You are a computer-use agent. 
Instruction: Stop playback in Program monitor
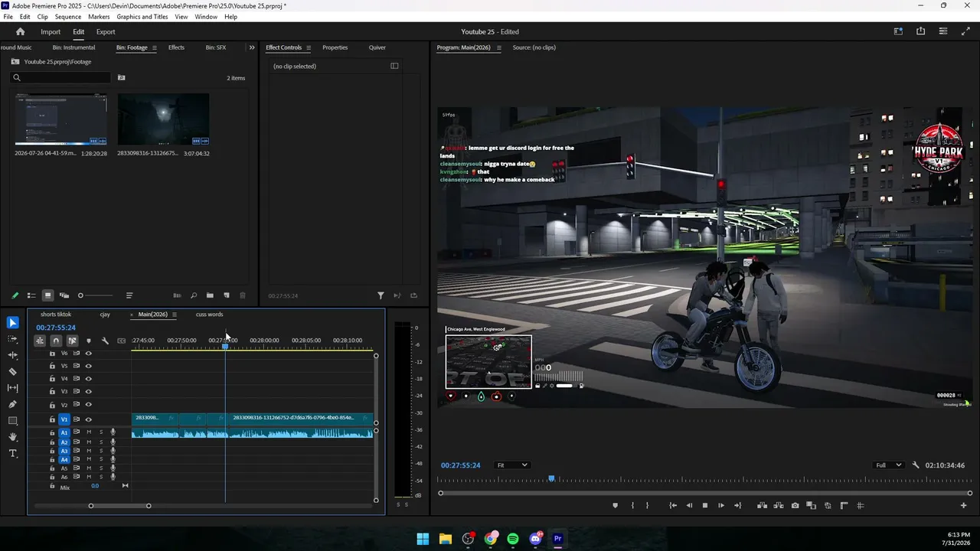pyautogui.click(x=705, y=505)
